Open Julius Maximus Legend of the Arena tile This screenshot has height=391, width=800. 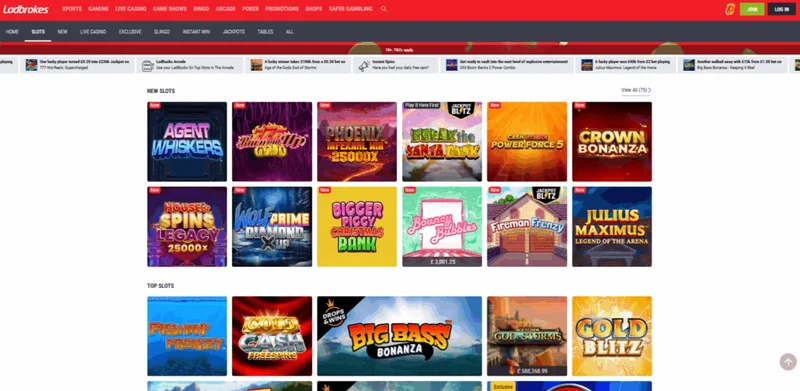pos(612,227)
